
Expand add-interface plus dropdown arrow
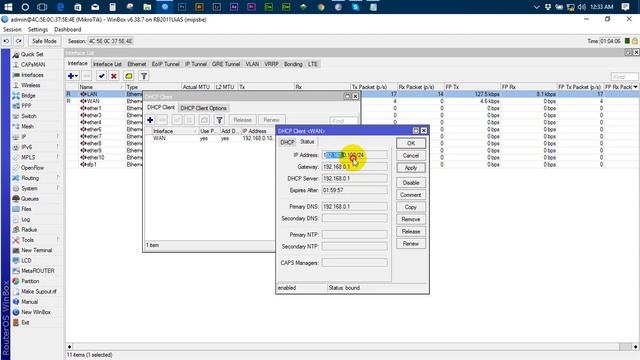click(x=76, y=76)
